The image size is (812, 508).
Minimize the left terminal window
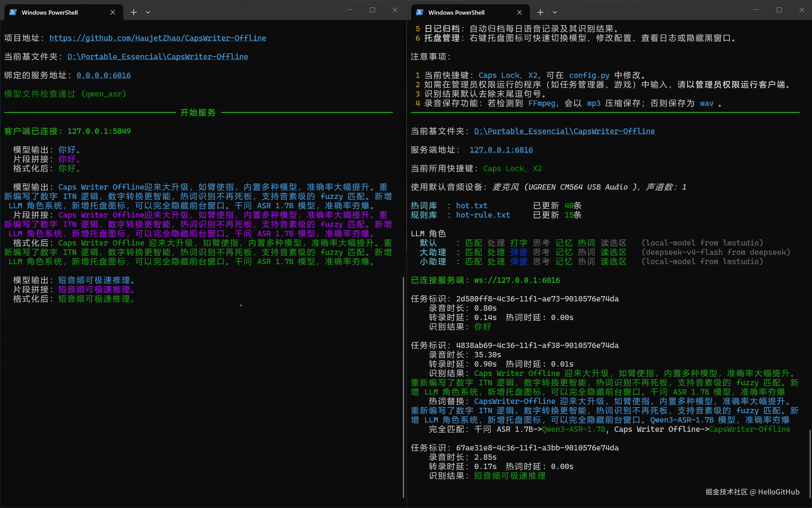pos(350,10)
